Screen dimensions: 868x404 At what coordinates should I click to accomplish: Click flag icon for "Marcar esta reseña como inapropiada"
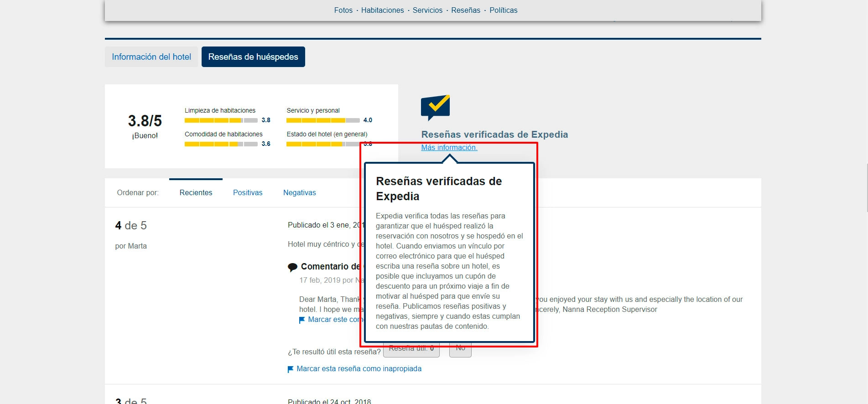pos(291,369)
